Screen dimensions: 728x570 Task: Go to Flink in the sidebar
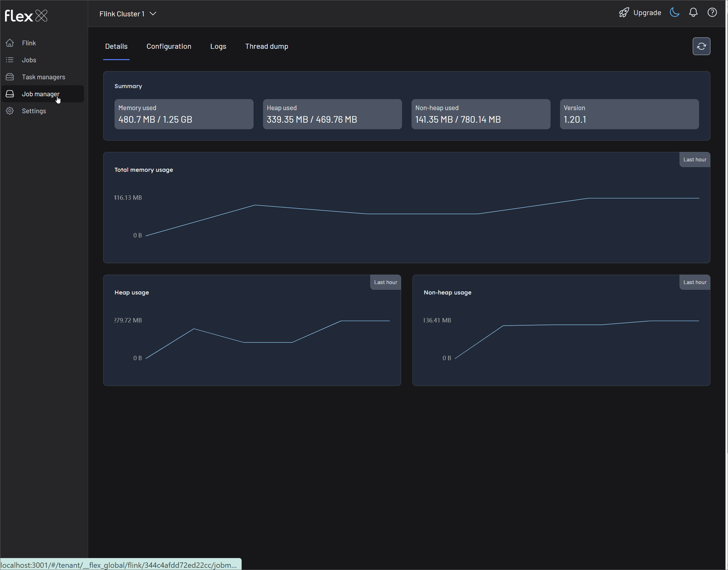click(43, 43)
